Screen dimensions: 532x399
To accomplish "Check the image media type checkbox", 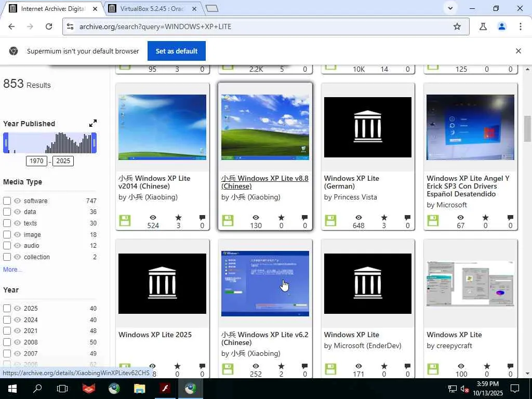I will (x=7, y=234).
